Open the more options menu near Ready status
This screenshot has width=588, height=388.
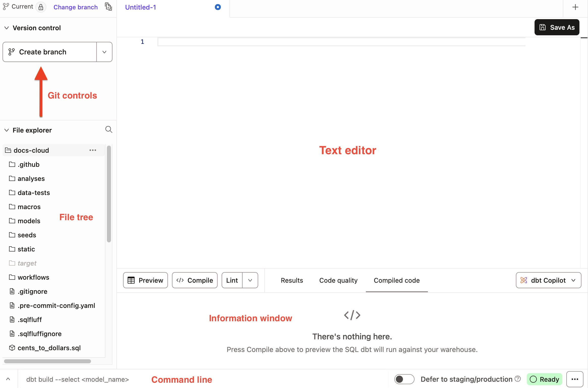pyautogui.click(x=575, y=379)
